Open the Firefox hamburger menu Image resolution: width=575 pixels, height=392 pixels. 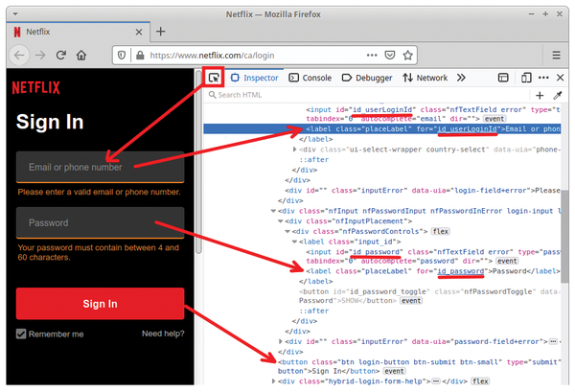coord(556,56)
